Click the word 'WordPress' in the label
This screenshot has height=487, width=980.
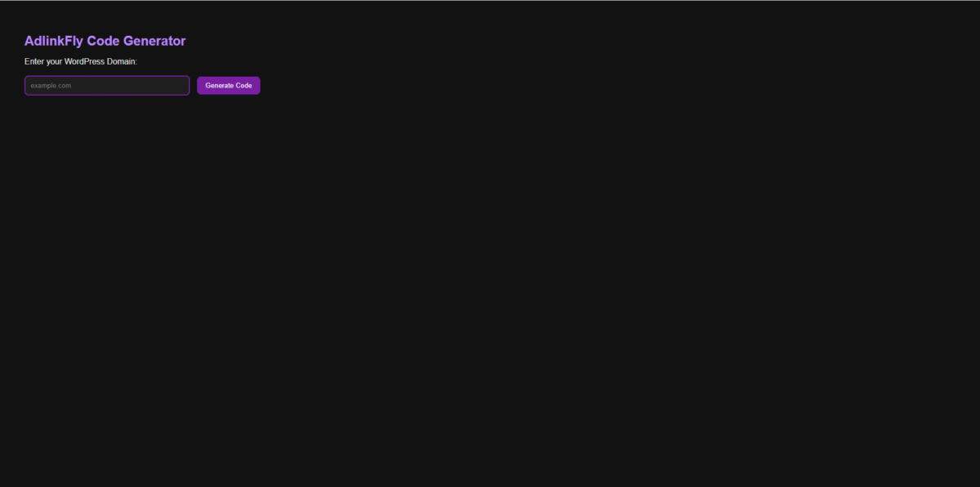click(84, 61)
